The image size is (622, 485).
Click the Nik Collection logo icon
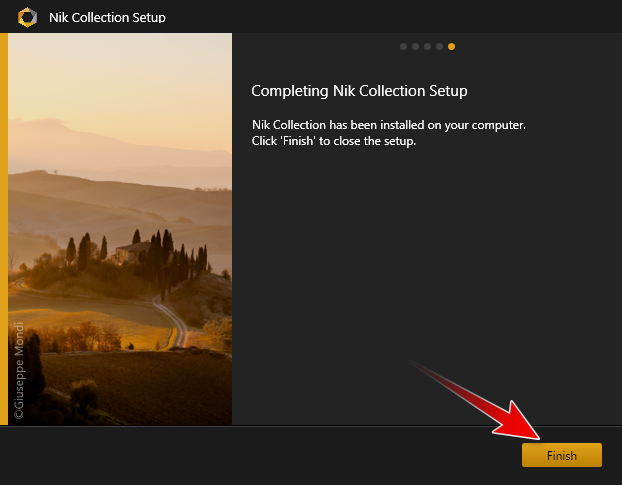coord(26,17)
